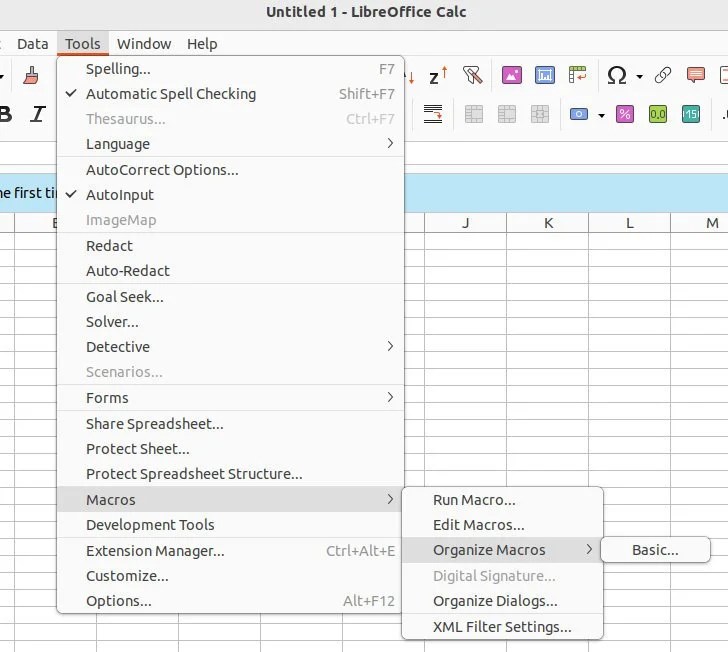This screenshot has height=652, width=728.
Task: Expand Organize Macros submenu
Action: pos(502,550)
